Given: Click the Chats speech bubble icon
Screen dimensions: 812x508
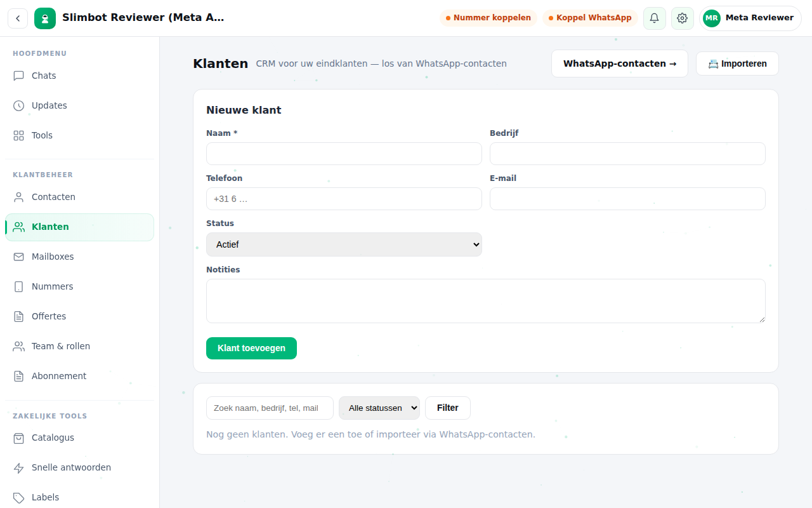Looking at the screenshot, I should [19, 76].
